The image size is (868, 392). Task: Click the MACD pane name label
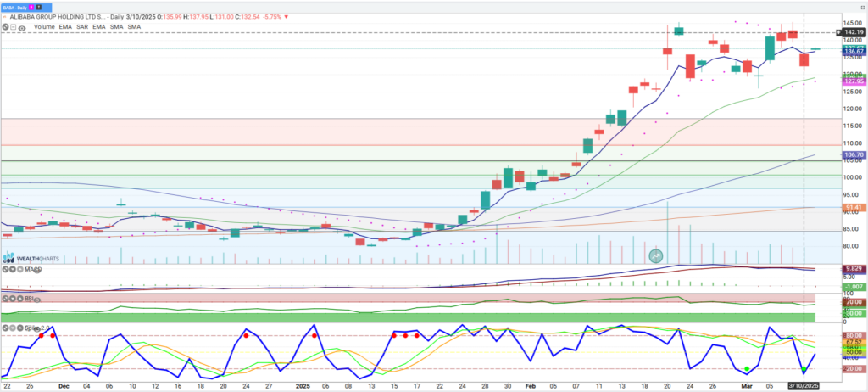pos(33,270)
